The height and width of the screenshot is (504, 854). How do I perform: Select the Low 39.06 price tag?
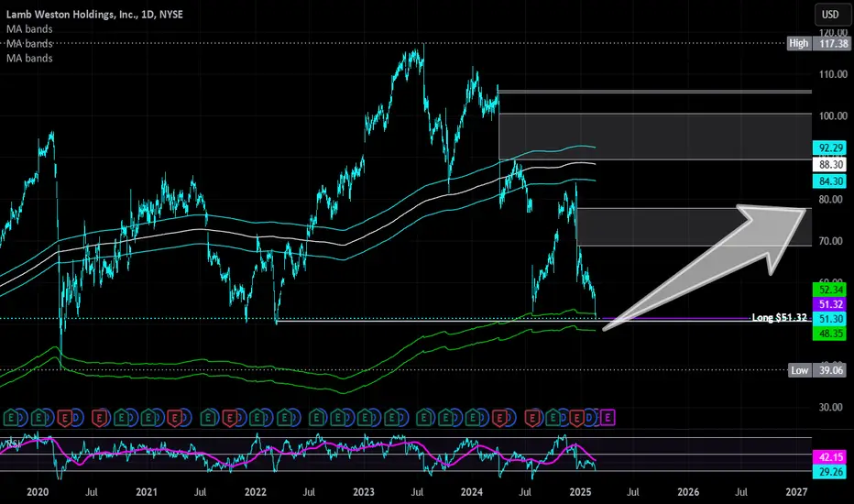coord(818,370)
